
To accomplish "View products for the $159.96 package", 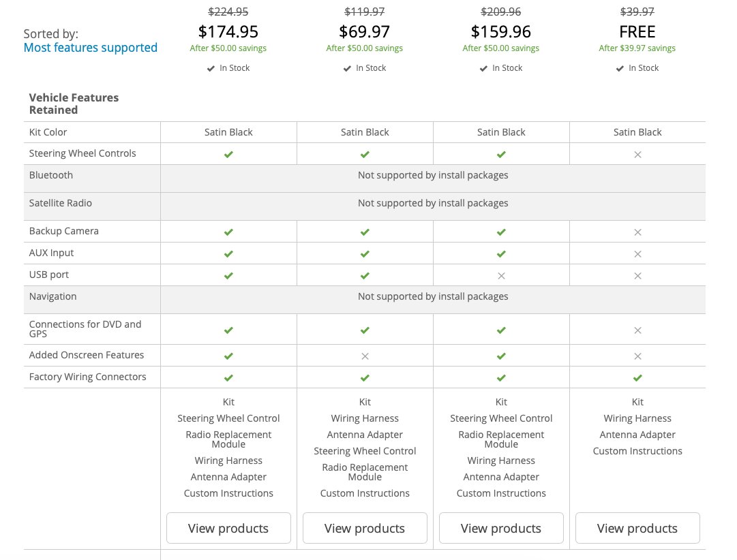I will (501, 528).
